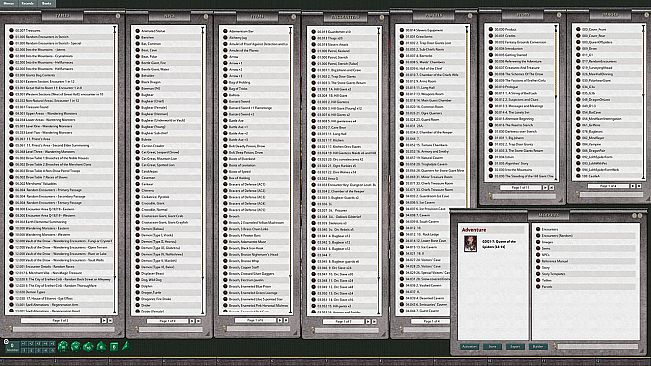651x366 pixels.
Task: Open link icon for Displacer Beast NPC
Action: pos(138,273)
